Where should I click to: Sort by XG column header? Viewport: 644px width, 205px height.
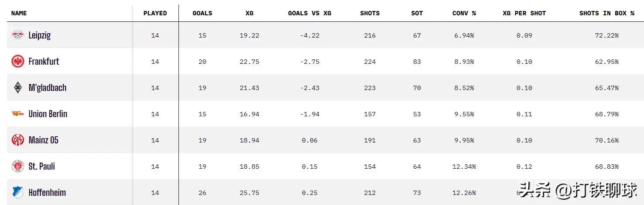(250, 13)
